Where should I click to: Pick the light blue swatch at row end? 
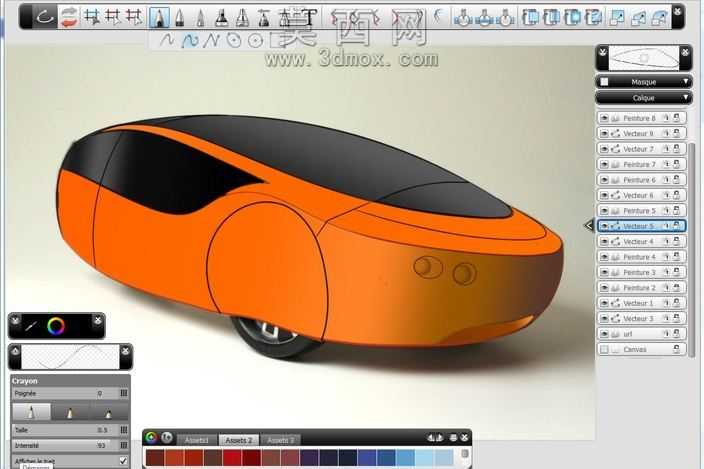point(444,458)
